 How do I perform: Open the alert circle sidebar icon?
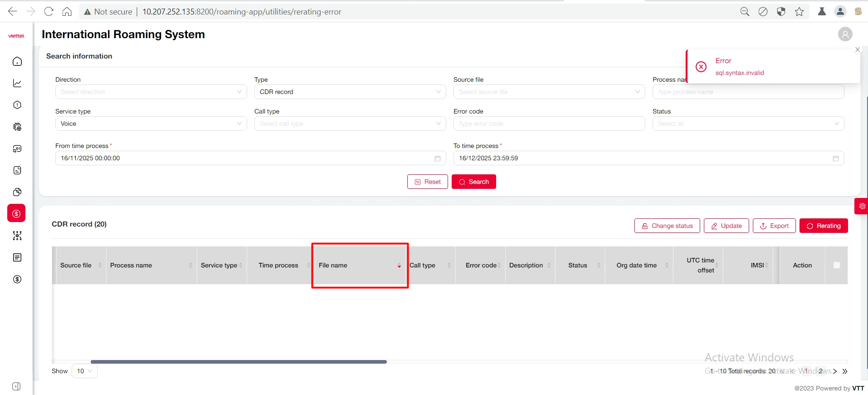click(x=17, y=105)
